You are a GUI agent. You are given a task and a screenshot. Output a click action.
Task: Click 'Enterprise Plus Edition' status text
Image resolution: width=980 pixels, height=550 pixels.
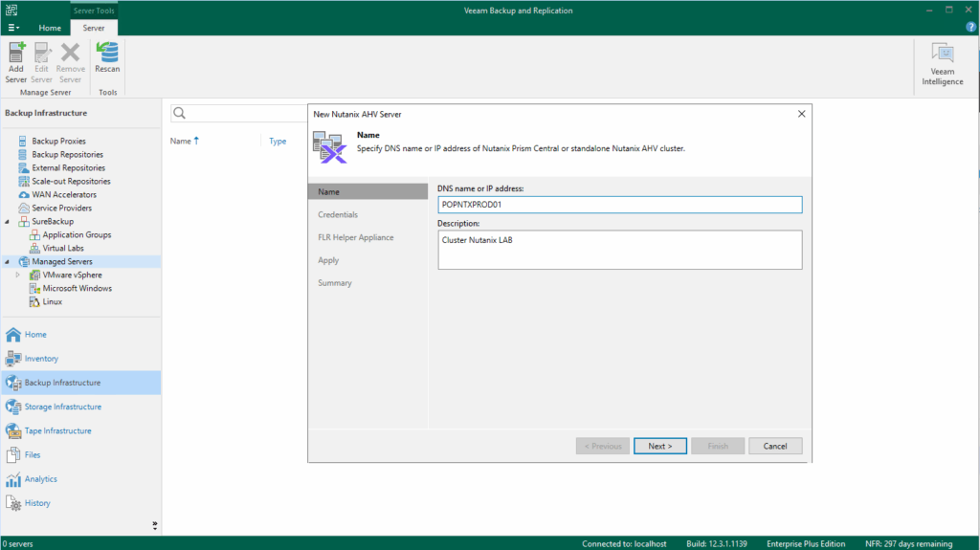[806, 543]
